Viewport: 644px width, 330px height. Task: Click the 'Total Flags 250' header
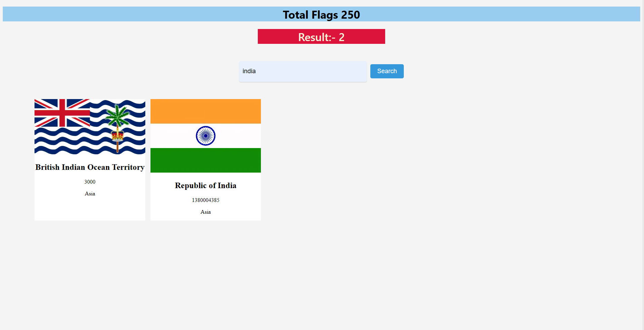click(321, 14)
